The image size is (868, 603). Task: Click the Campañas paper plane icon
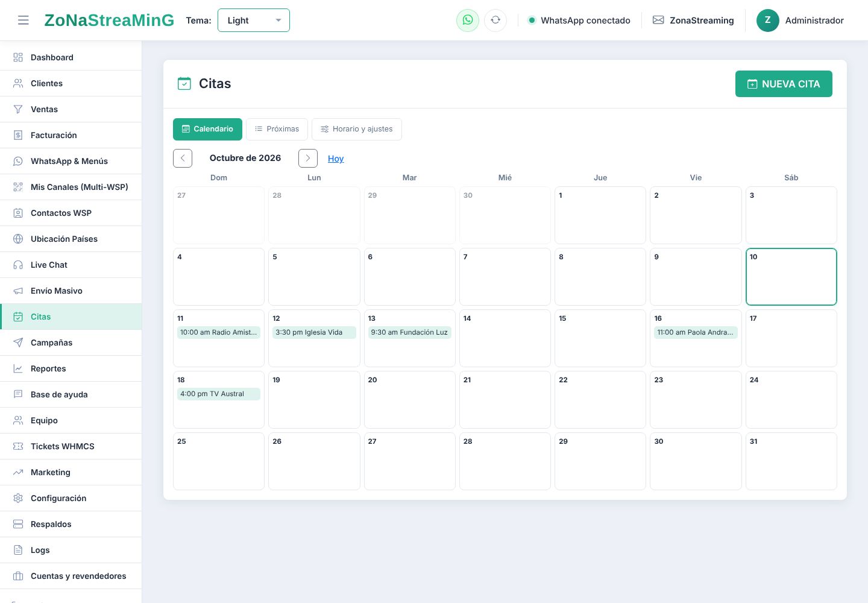[18, 343]
